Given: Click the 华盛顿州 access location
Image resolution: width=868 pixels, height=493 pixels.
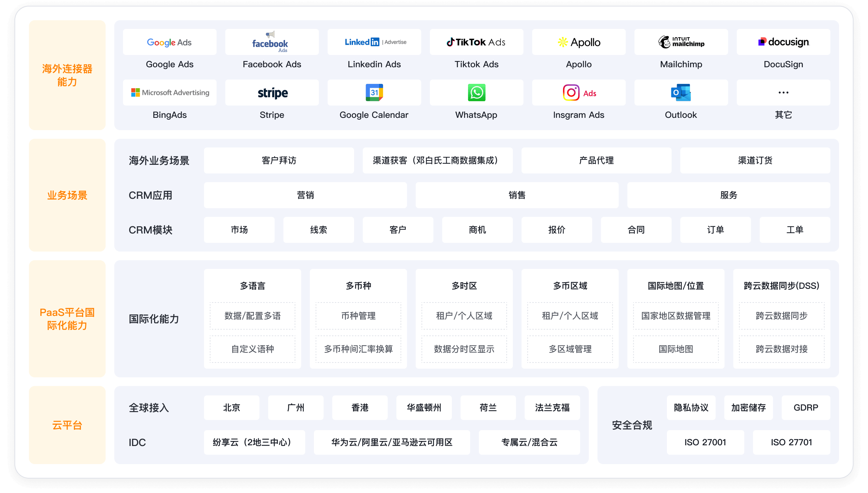Looking at the screenshot, I should 424,408.
